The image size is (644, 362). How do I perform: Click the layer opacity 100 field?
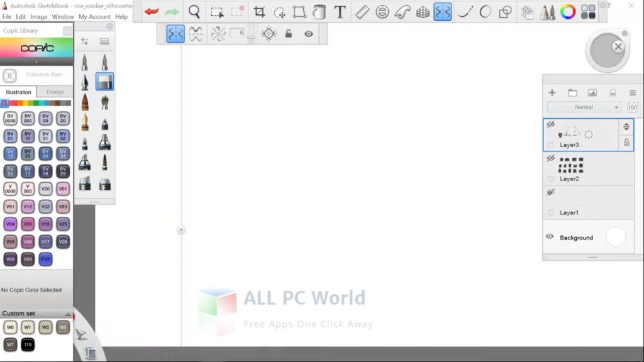[x=633, y=107]
